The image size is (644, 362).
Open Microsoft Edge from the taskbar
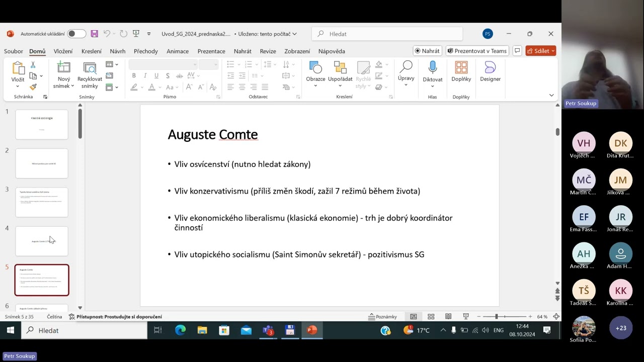(180, 330)
